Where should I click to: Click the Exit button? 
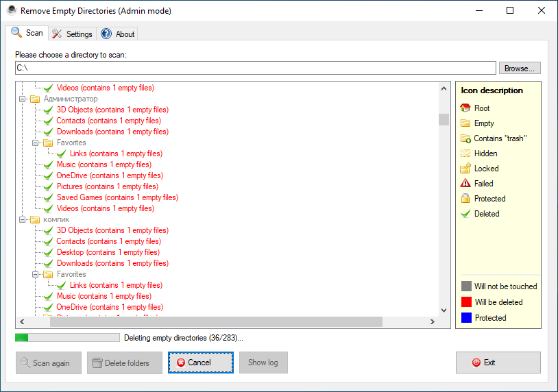pos(498,363)
